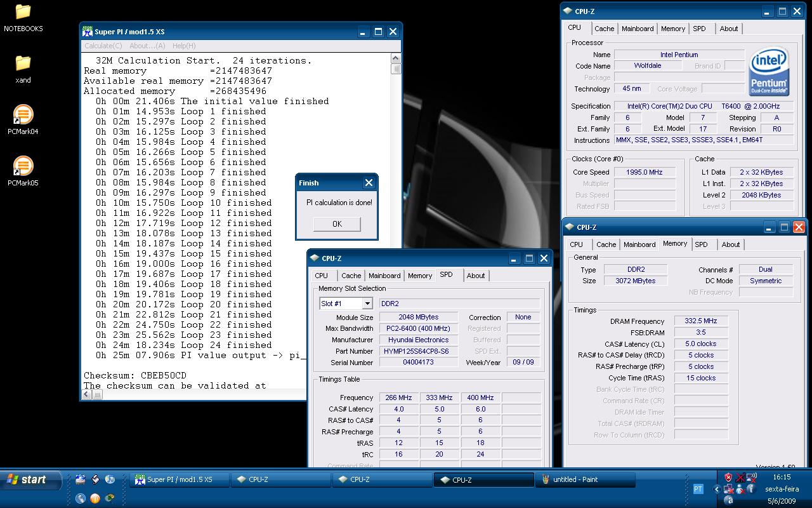Click the highlighted active CPU-Z taskbar button
The height and width of the screenshot is (508, 812).
click(x=483, y=479)
